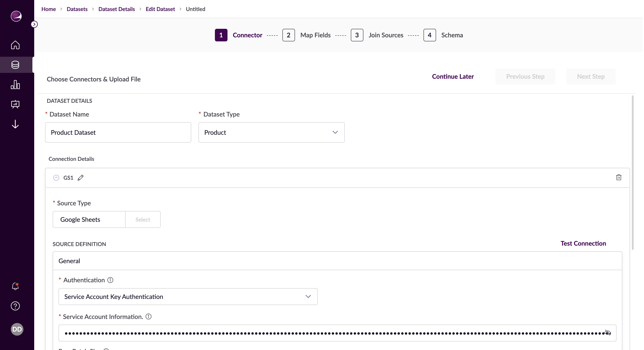This screenshot has width=644, height=350.
Task: Show Authentication info tooltip icon
Action: 110,280
